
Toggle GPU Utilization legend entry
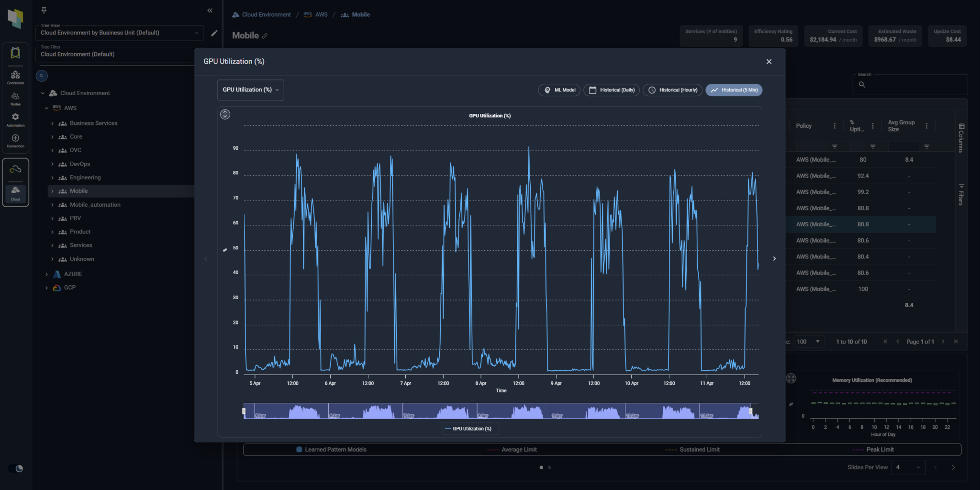click(470, 428)
